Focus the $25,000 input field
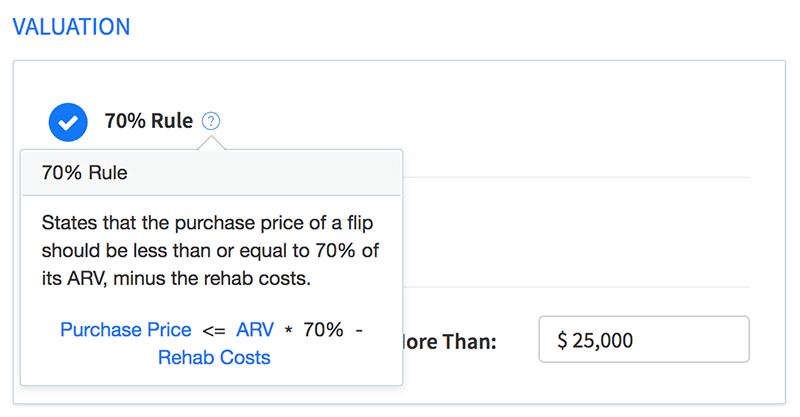This screenshot has width=800, height=417. [x=644, y=339]
